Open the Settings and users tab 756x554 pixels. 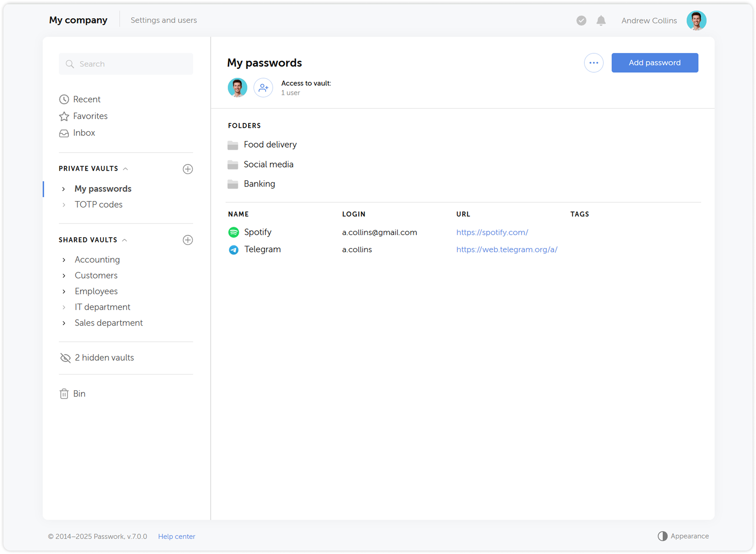pos(164,20)
